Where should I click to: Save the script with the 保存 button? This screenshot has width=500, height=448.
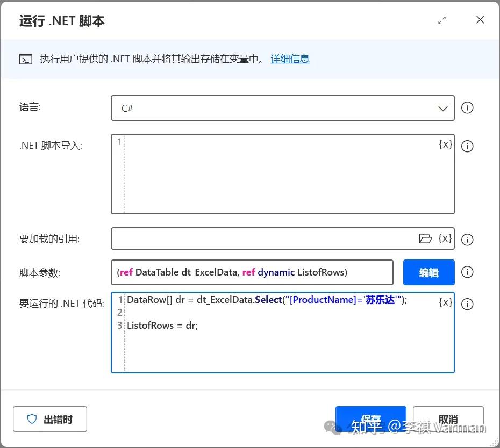tap(370, 419)
